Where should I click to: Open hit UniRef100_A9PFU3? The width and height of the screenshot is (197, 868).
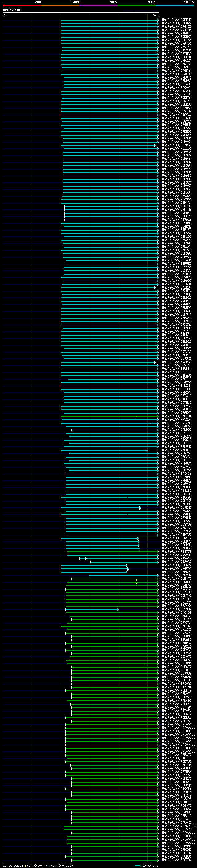tap(177, 20)
